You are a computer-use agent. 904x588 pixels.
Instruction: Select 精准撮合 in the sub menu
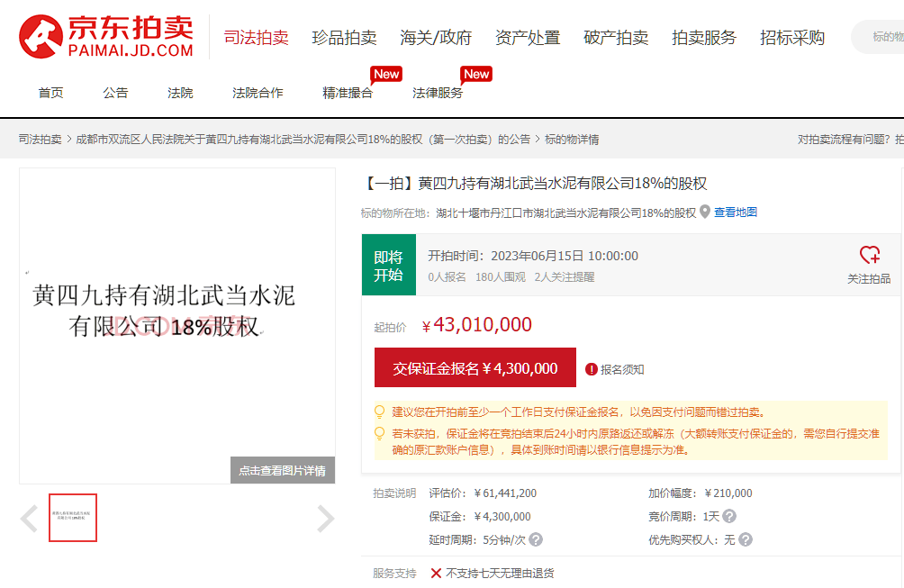click(348, 93)
